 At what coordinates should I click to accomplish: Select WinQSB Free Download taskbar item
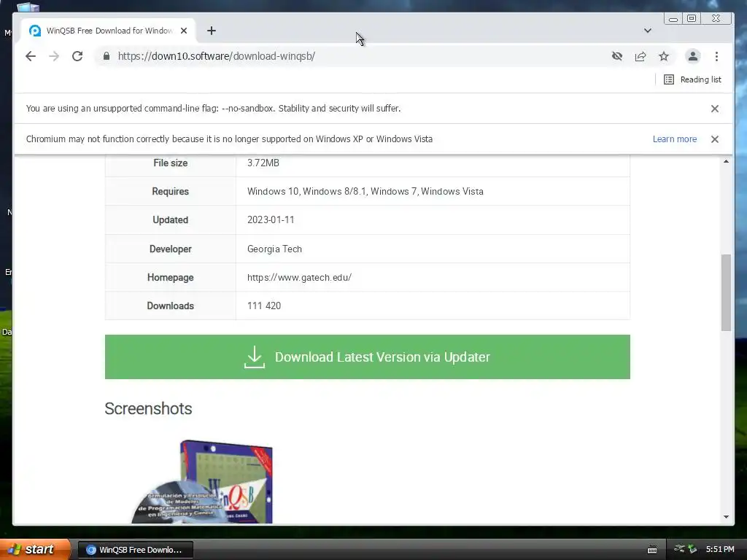point(136,550)
